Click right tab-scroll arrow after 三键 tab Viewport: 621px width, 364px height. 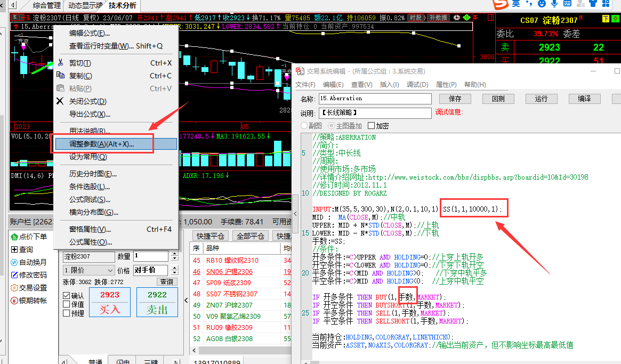coord(176,361)
